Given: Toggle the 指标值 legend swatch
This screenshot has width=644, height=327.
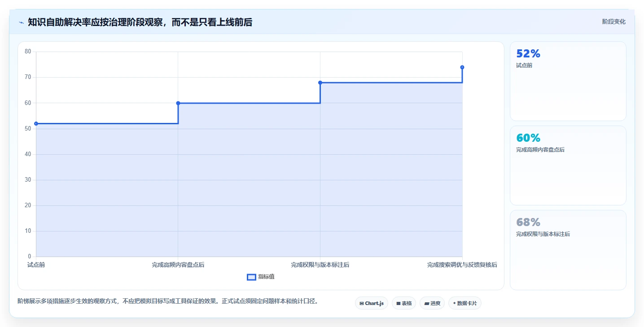Looking at the screenshot, I should point(251,277).
